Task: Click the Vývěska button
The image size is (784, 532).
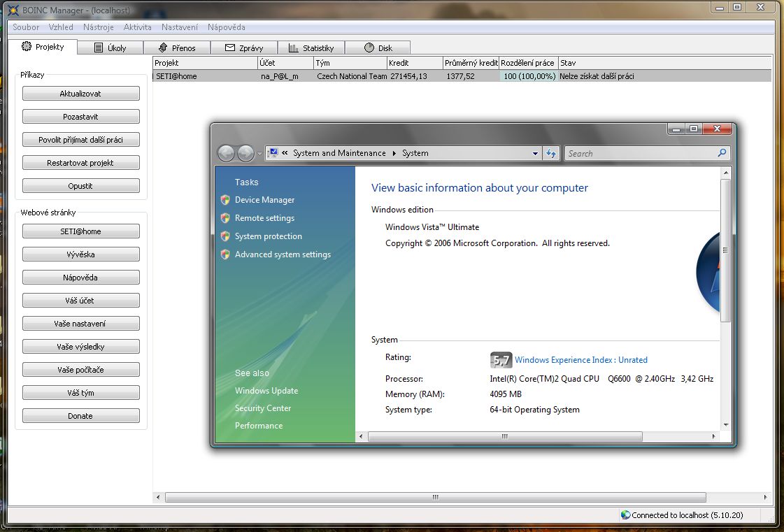Action: 80,254
